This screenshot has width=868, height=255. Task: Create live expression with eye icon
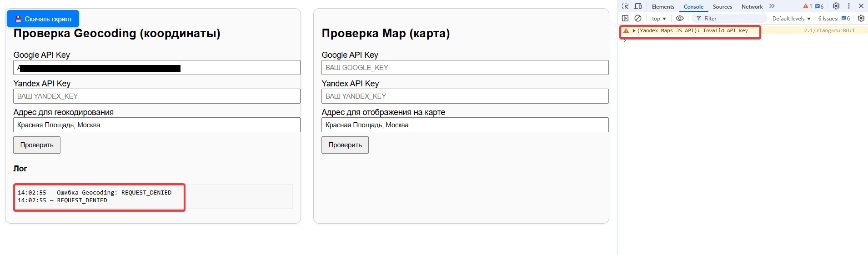680,19
